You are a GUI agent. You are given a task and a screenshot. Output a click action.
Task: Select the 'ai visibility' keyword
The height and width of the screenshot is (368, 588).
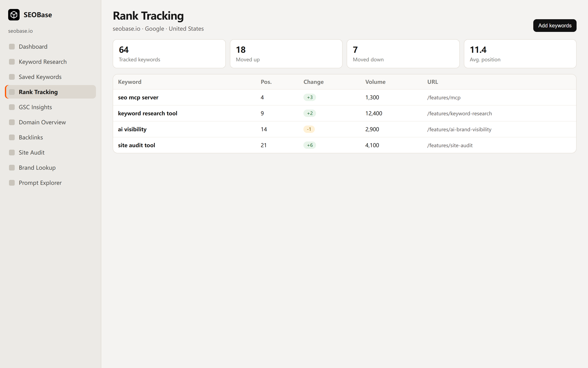tap(132, 129)
